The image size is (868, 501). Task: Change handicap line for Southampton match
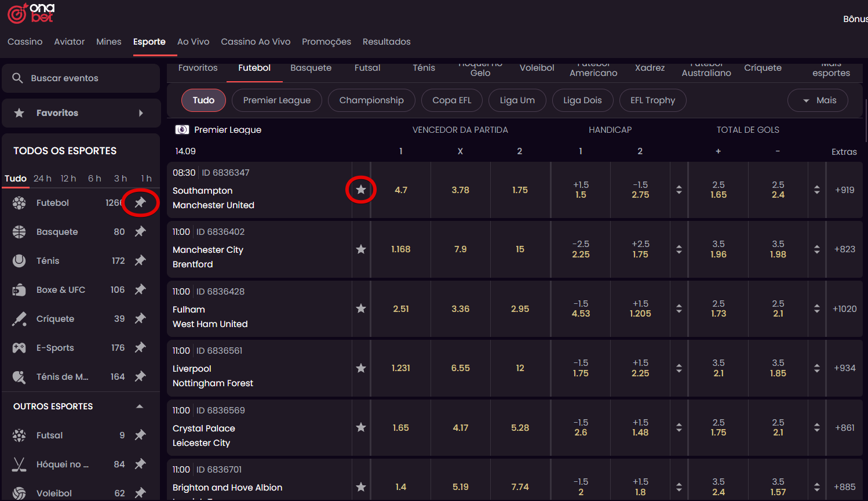coord(679,190)
